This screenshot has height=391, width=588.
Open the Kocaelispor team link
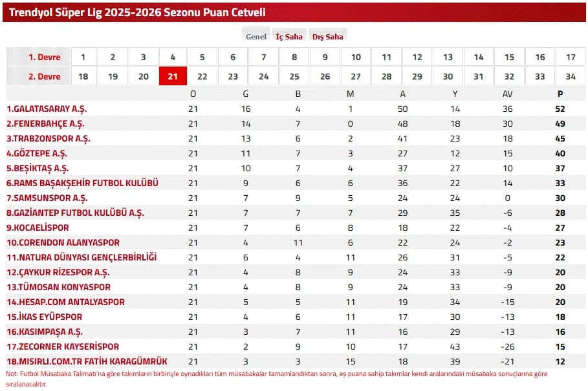pyautogui.click(x=38, y=227)
